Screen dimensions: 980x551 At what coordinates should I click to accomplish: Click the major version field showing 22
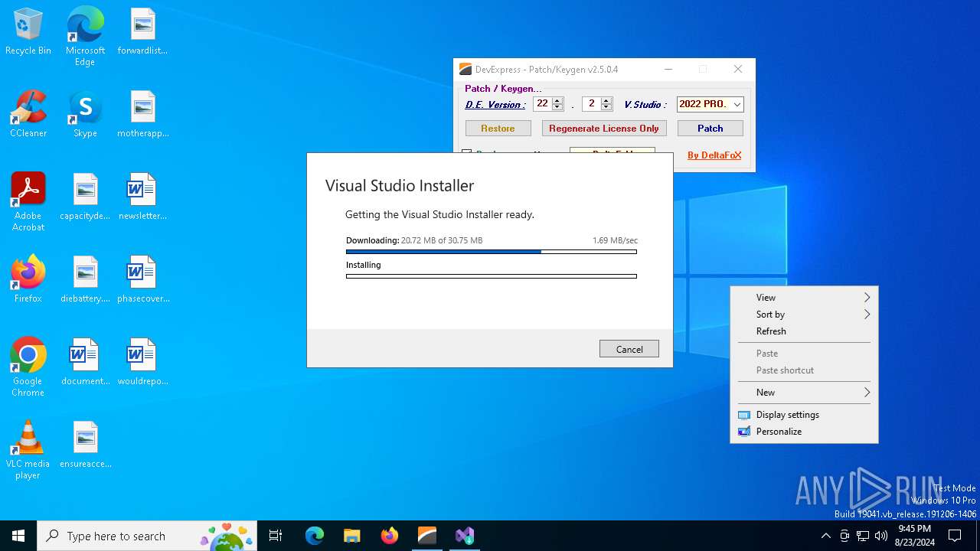[x=542, y=104]
